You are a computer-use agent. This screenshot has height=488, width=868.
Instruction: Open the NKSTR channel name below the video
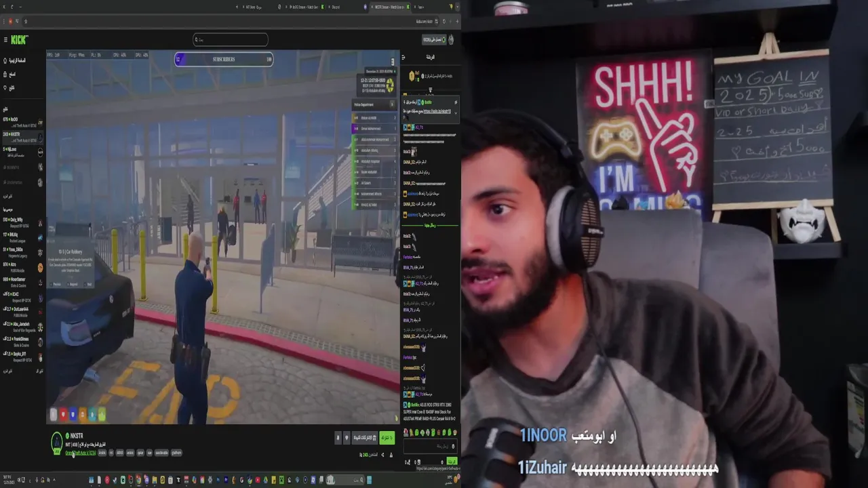click(77, 436)
